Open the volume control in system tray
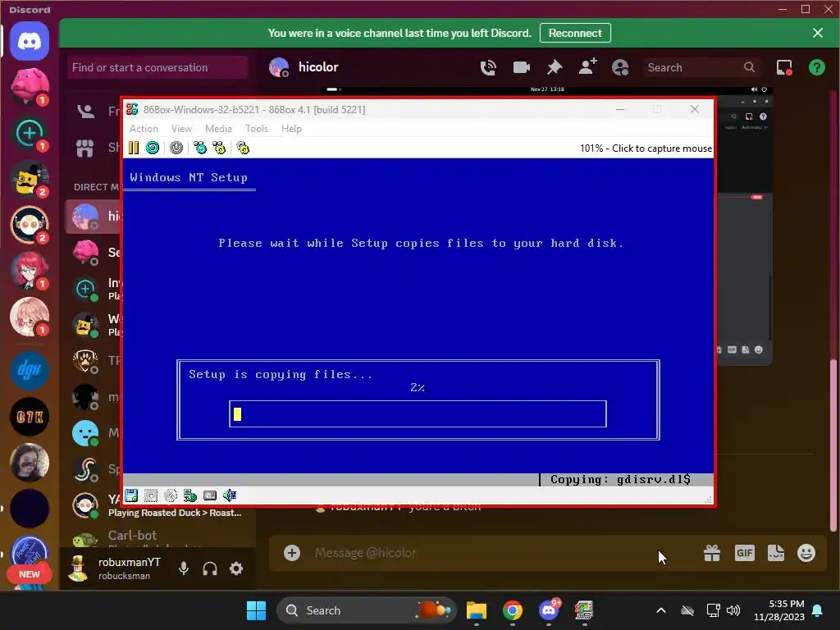This screenshot has height=630, width=840. tap(733, 610)
